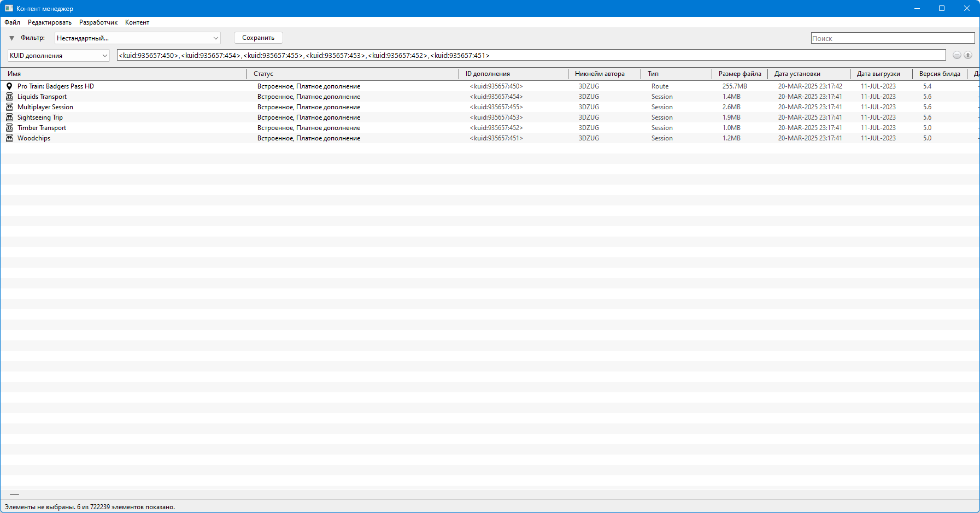Click the 1.0MB file size cell
This screenshot has width=980, height=513.
click(x=731, y=128)
